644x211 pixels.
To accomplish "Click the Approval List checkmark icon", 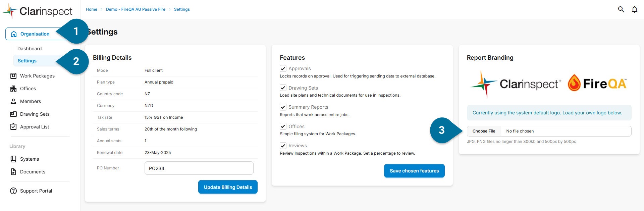I will pos(13,127).
